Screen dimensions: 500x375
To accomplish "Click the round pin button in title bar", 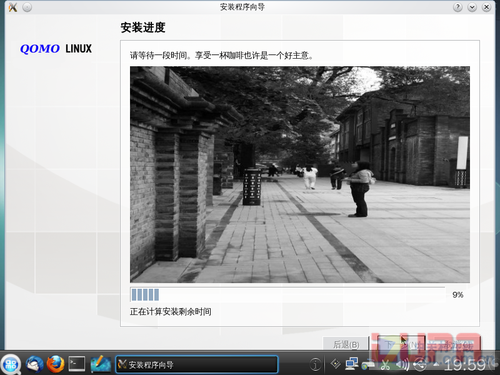I will (27, 7).
